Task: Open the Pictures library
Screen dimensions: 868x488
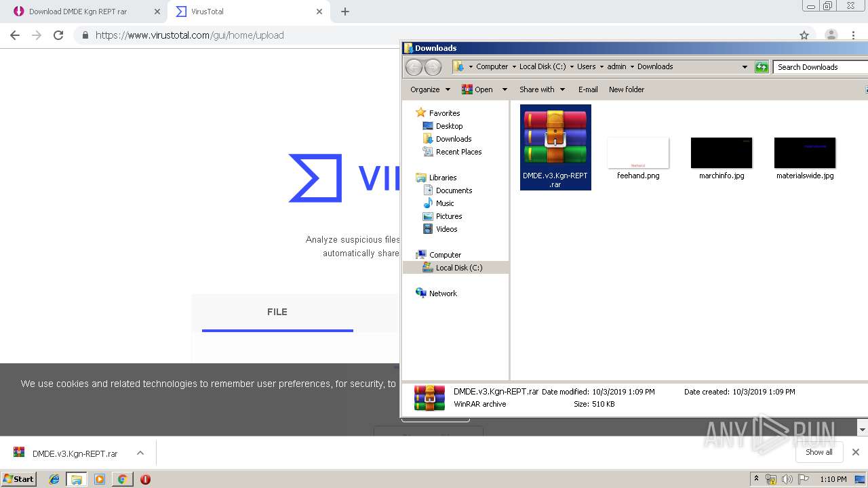Action: [442, 216]
